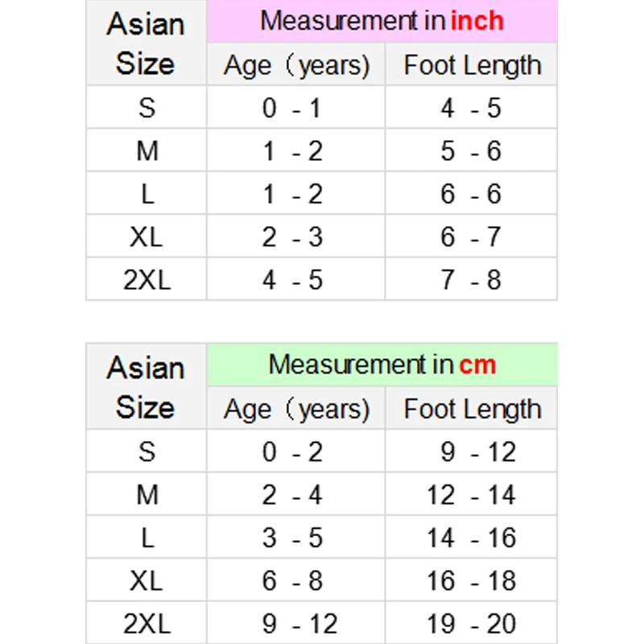Select the M size cell in cm table
This screenshot has height=644, width=644.
147,494
